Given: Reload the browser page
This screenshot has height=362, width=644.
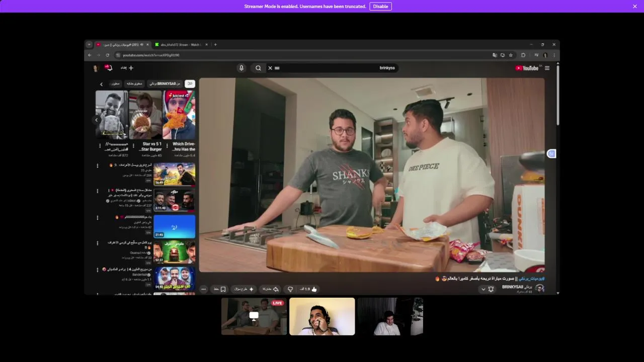Looking at the screenshot, I should click(x=107, y=55).
